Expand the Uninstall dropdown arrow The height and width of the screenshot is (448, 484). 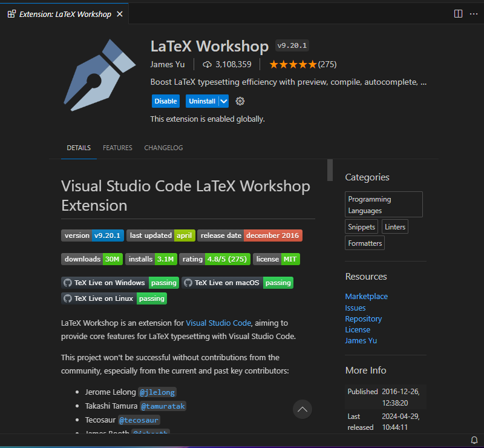point(224,101)
